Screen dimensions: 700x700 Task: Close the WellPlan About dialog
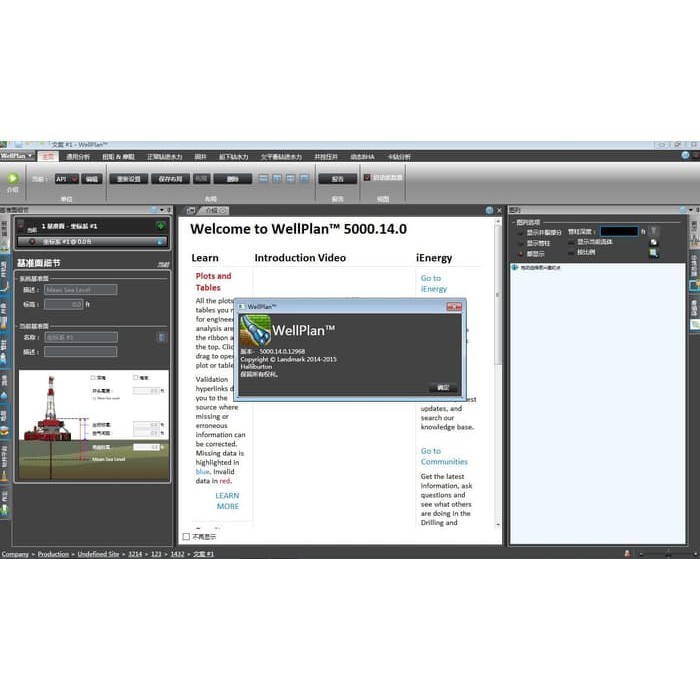[454, 307]
